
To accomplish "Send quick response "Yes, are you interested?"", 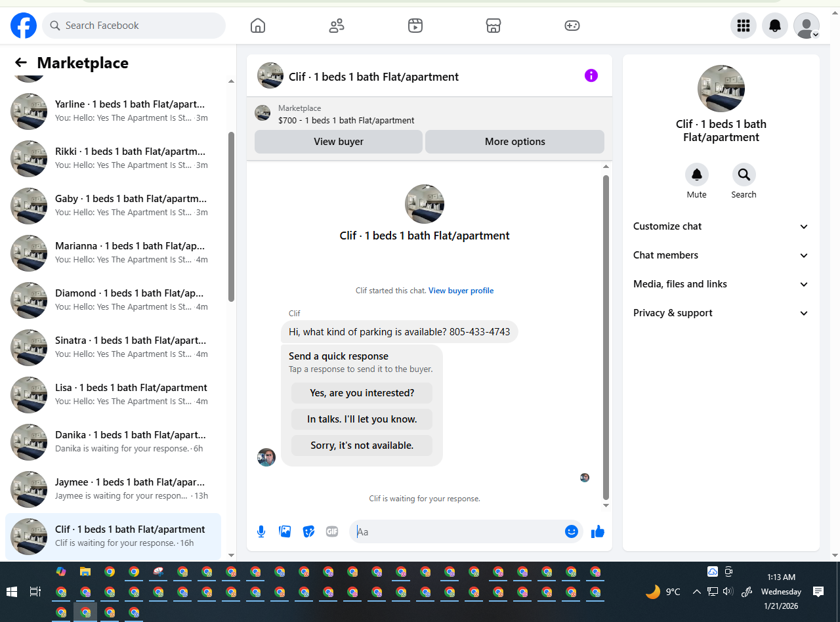I will tap(362, 393).
